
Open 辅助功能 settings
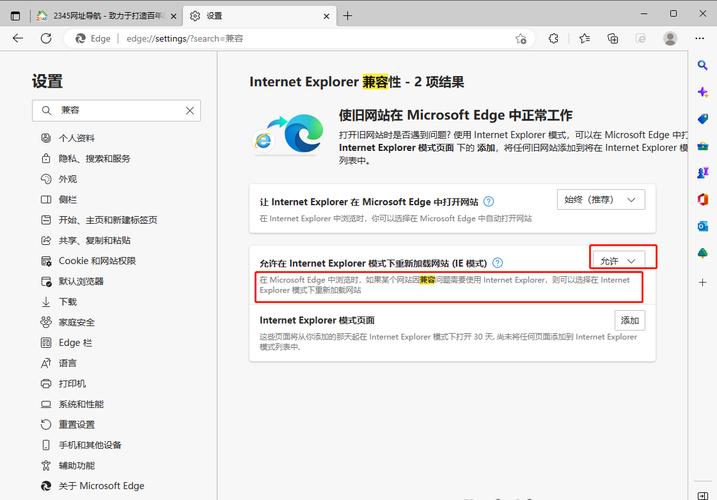(x=69, y=466)
